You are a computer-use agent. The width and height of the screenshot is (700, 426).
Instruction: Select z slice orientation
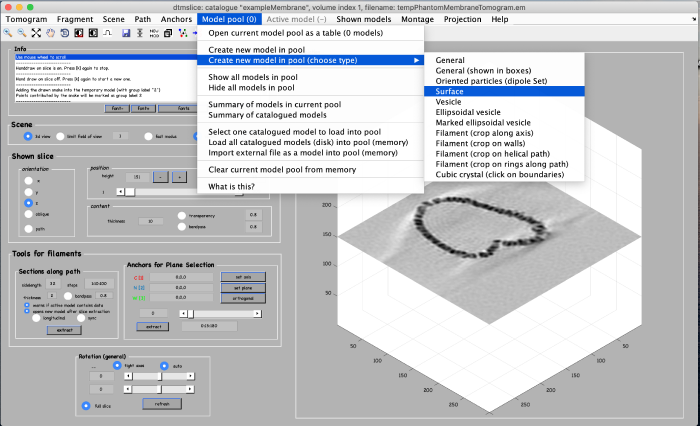[x=29, y=203]
